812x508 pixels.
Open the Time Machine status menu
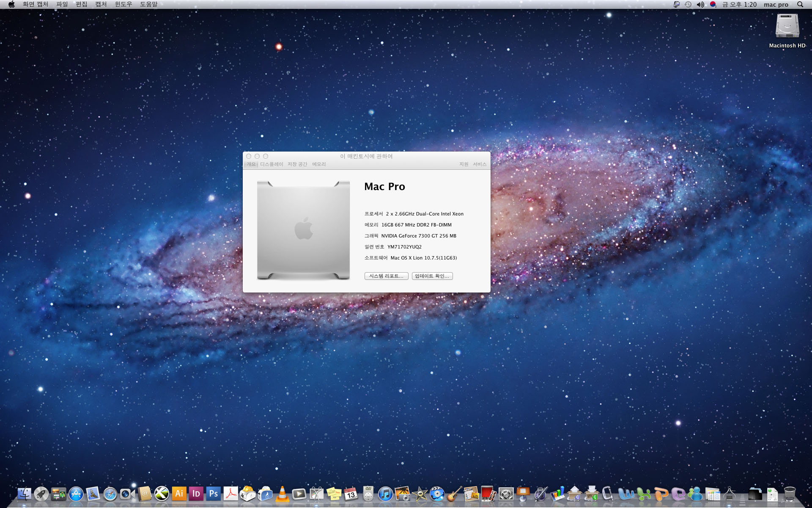coord(688,4)
